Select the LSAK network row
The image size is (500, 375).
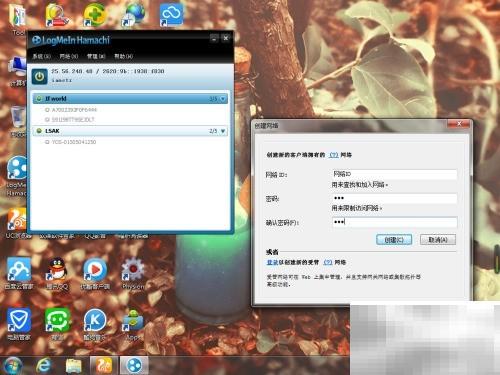[x=130, y=131]
